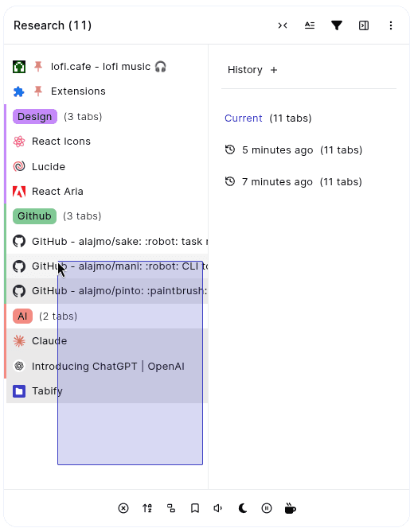Select the lofi.cafe - lofi music tab
Viewport: 414px width, 532px height.
point(107,67)
